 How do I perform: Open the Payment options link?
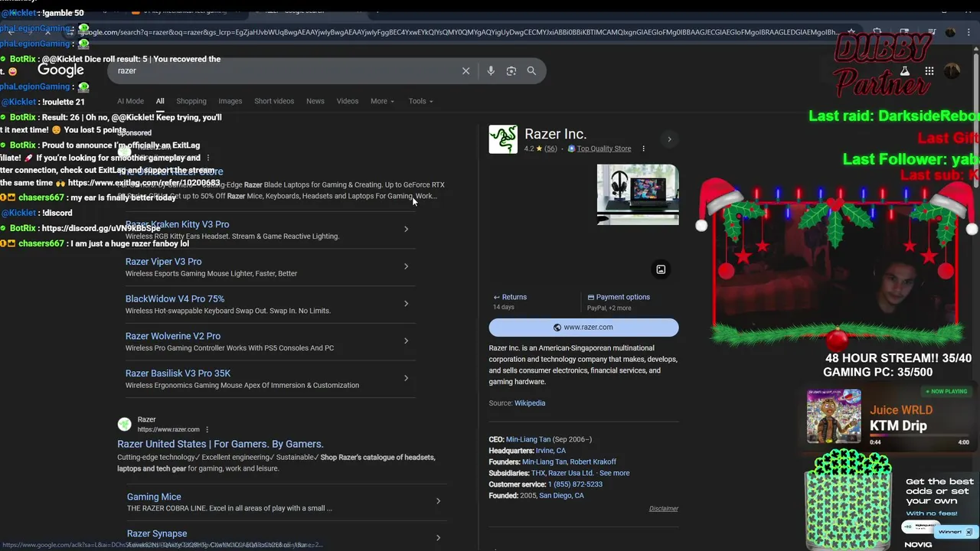tap(619, 297)
